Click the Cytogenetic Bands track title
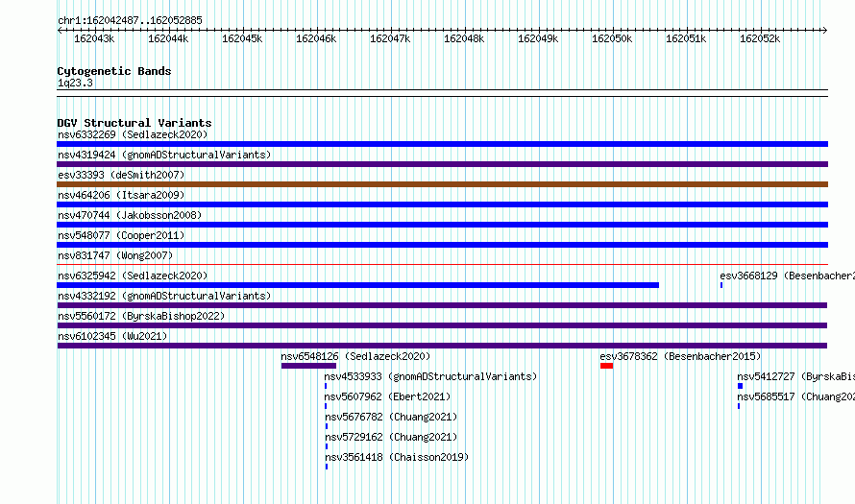This screenshot has height=504, width=855. 114,71
